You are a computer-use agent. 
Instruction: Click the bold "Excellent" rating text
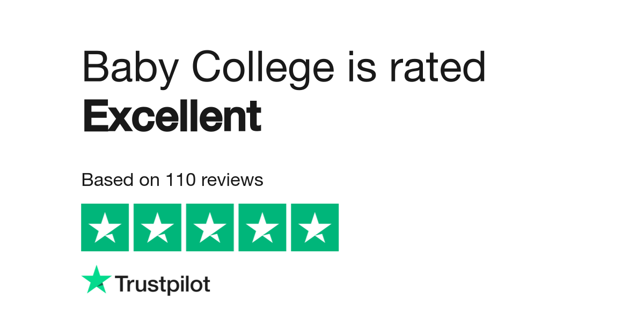172,116
